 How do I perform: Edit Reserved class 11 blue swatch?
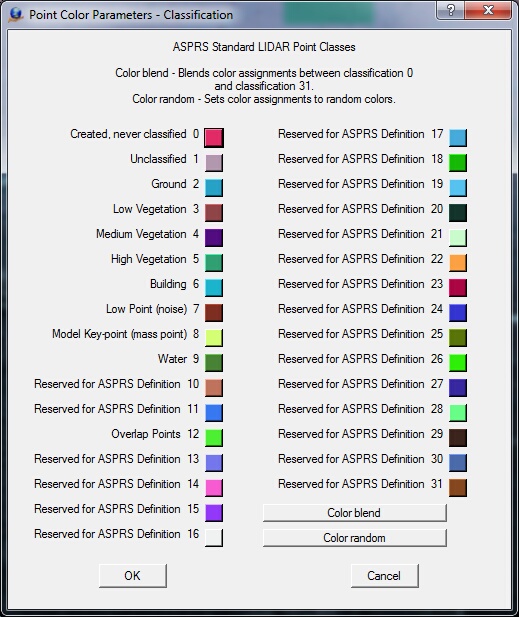214,413
